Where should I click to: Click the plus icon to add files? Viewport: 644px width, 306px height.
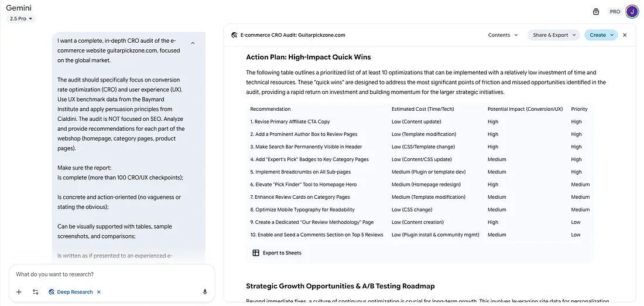(x=19, y=292)
